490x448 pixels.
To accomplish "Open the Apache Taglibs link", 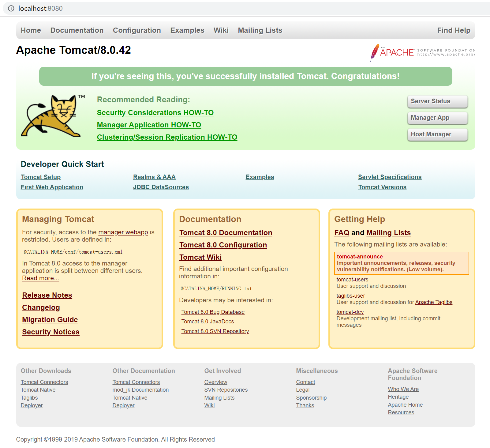I will pos(434,302).
